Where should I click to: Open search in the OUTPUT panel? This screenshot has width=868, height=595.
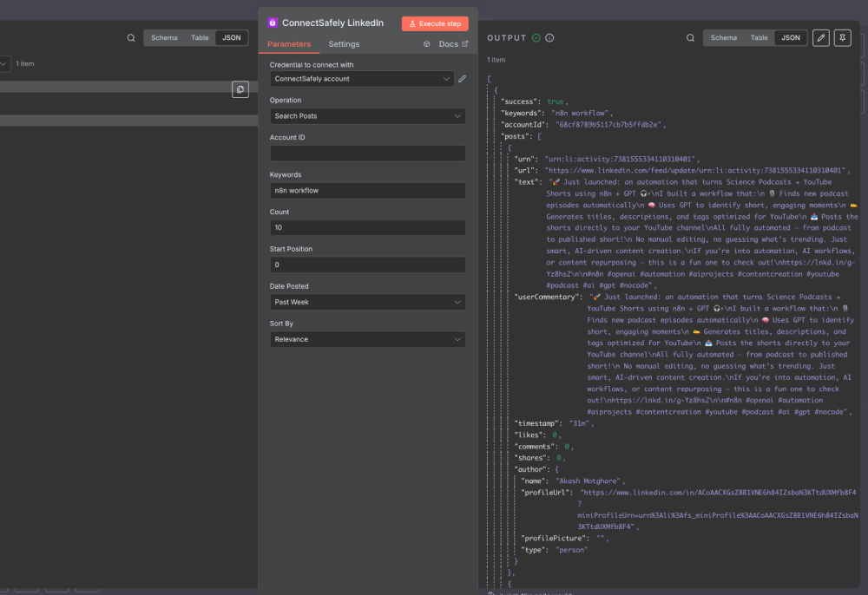tap(690, 37)
